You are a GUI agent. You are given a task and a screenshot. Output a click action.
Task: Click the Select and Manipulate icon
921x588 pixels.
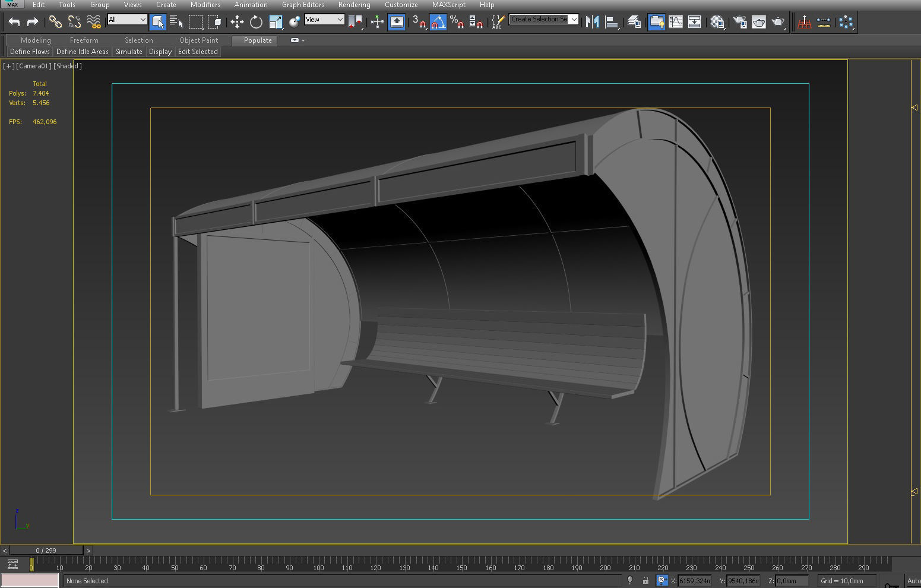click(377, 22)
